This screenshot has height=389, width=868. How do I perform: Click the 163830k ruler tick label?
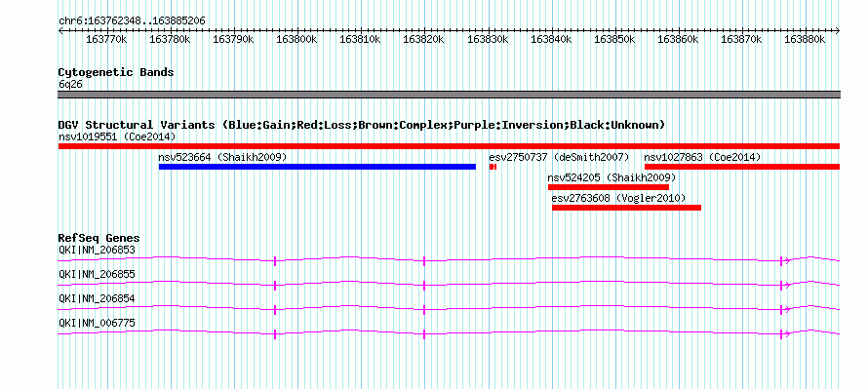[x=489, y=39]
